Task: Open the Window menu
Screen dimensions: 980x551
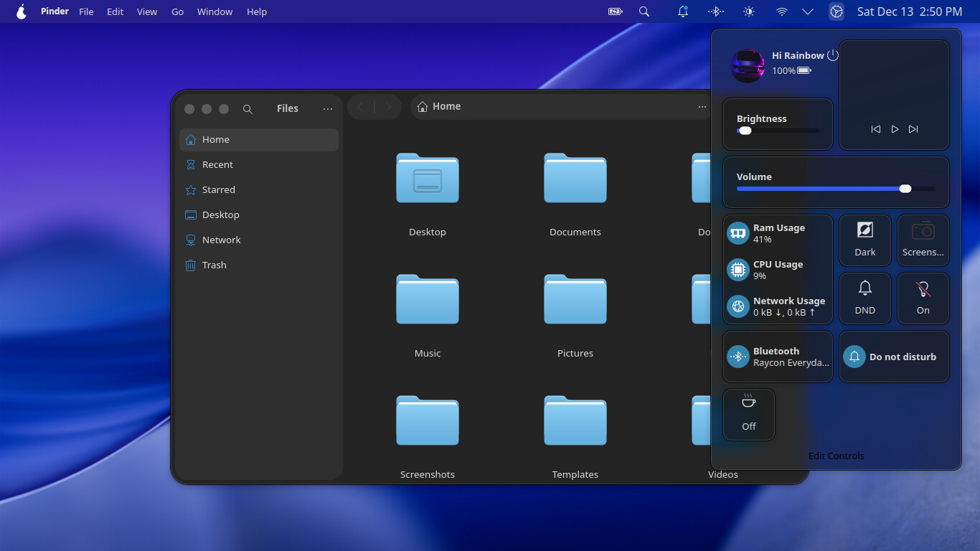Action: click(x=215, y=11)
